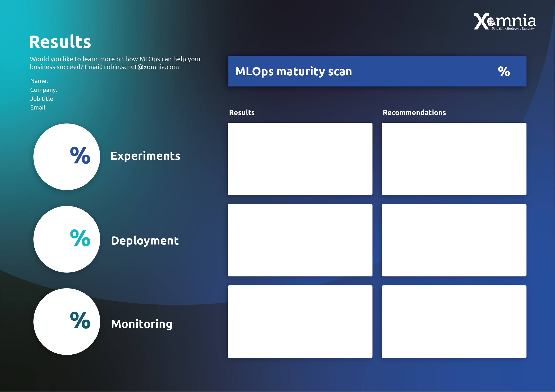Click the MLOps maturity scan percent symbol
The height and width of the screenshot is (392, 555).
point(504,72)
